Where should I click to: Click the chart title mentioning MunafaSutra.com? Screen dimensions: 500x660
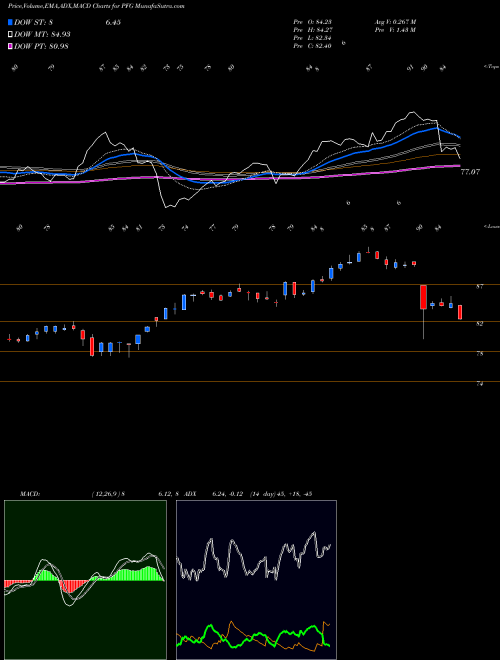coord(96,6)
